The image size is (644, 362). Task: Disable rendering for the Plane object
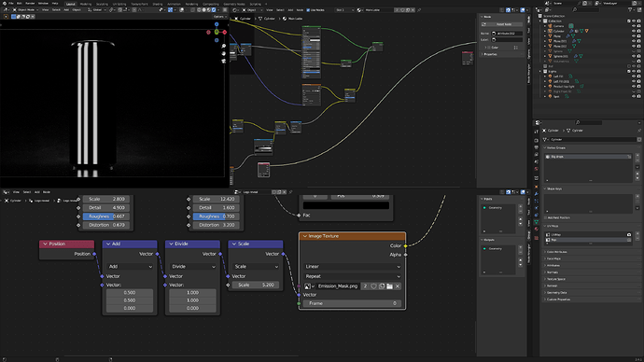coord(638,36)
